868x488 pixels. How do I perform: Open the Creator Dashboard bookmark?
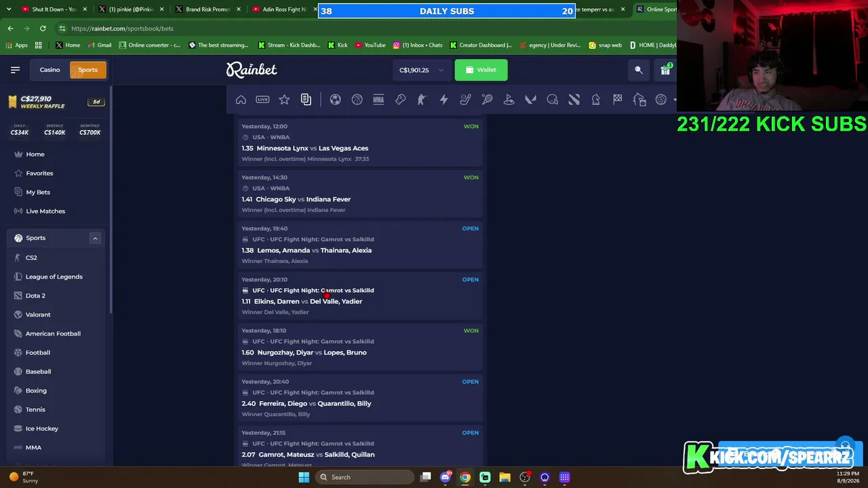481,45
